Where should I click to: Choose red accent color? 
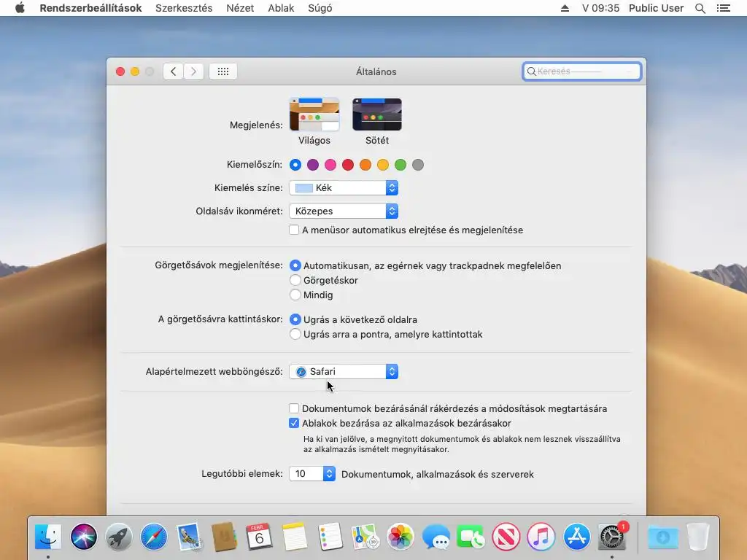[x=348, y=165]
